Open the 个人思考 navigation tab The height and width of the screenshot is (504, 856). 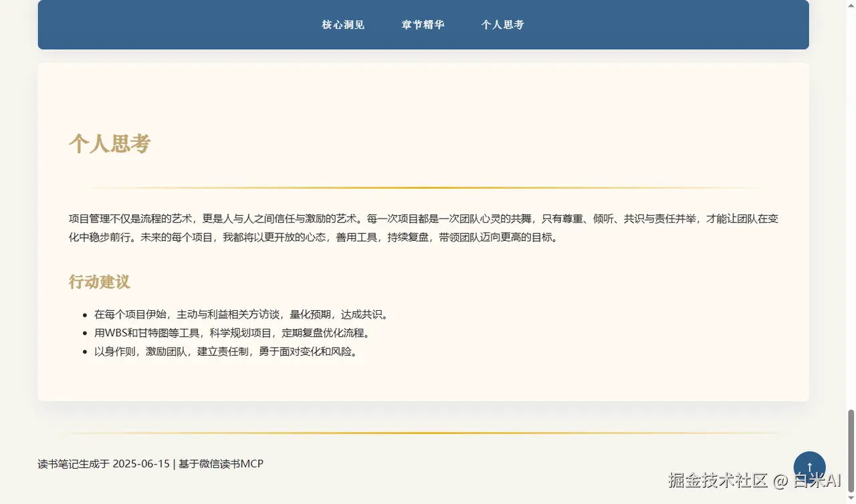(502, 25)
